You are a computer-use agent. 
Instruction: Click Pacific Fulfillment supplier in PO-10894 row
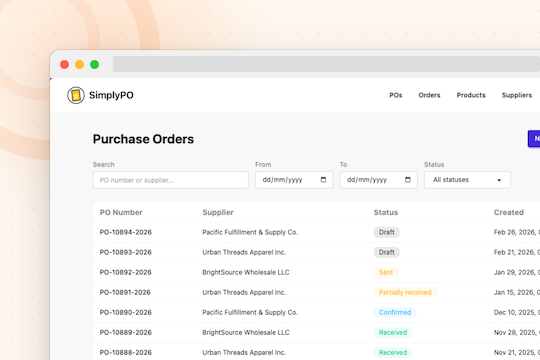point(250,232)
